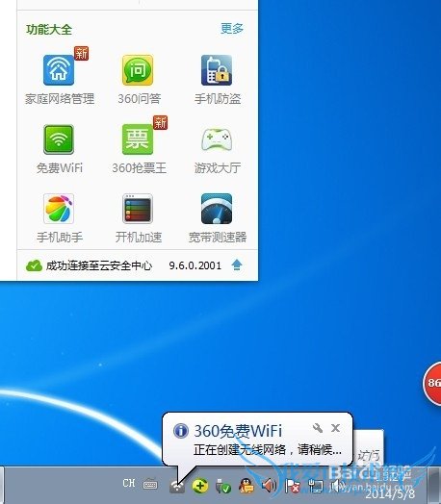Click the green 360 Safe tray icon
The height and width of the screenshot is (504, 441).
(x=200, y=486)
